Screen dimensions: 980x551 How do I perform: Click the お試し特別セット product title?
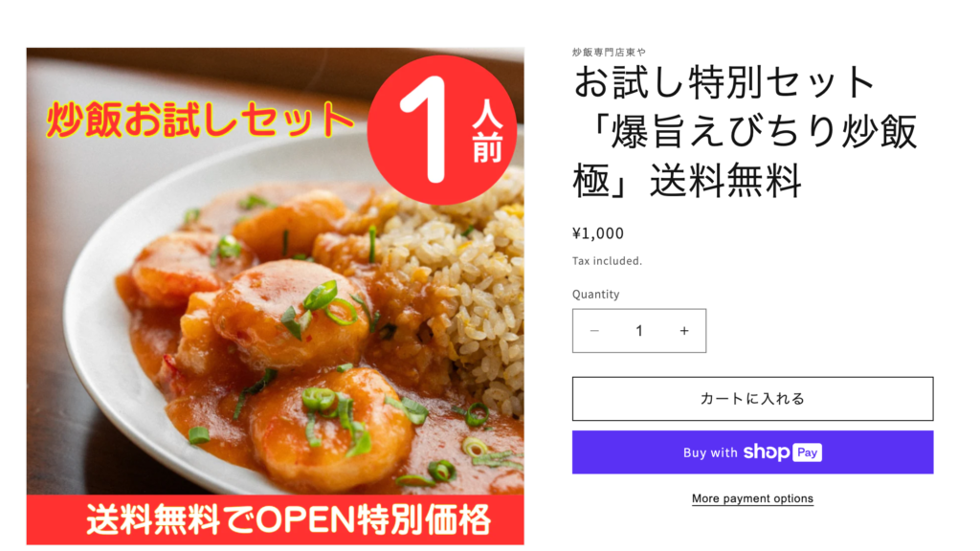[x=745, y=131]
